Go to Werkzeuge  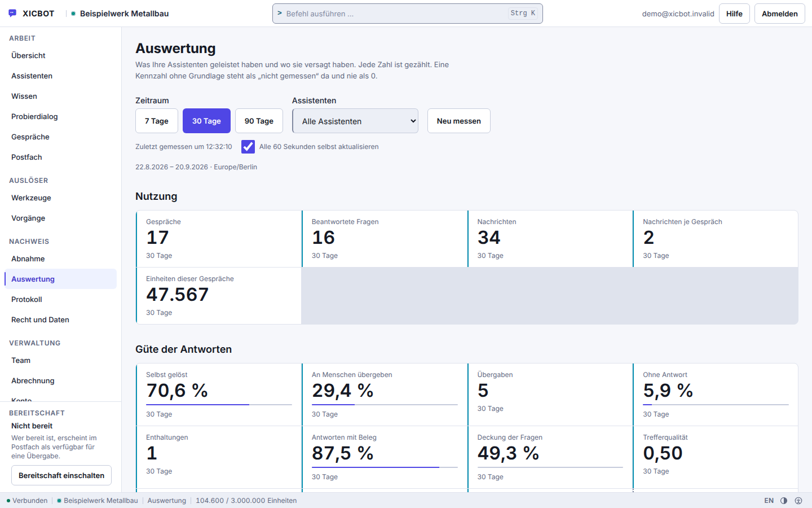pos(60,198)
